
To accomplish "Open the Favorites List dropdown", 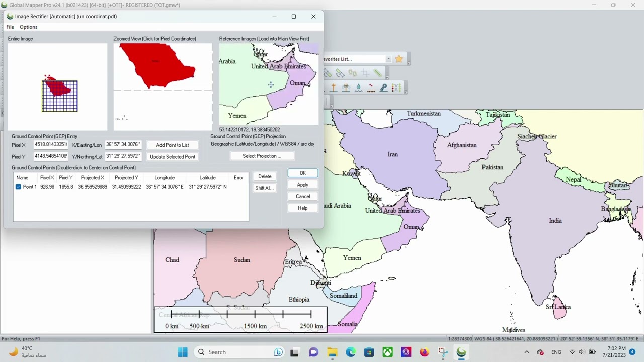I will tap(388, 59).
